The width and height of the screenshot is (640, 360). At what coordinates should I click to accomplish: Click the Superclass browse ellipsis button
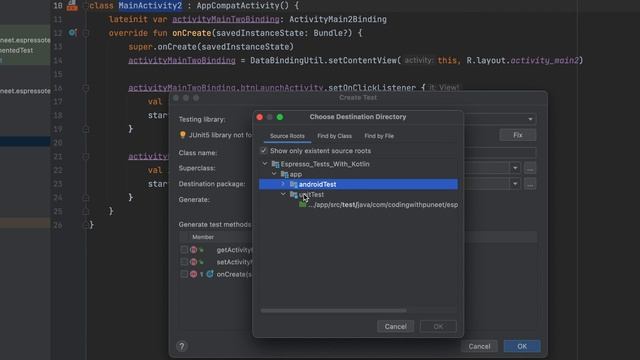530,168
